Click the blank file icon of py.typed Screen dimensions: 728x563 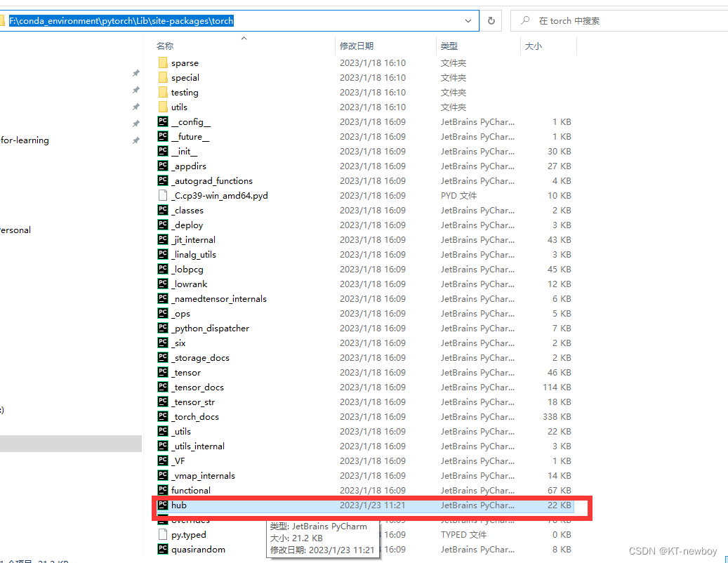(163, 535)
